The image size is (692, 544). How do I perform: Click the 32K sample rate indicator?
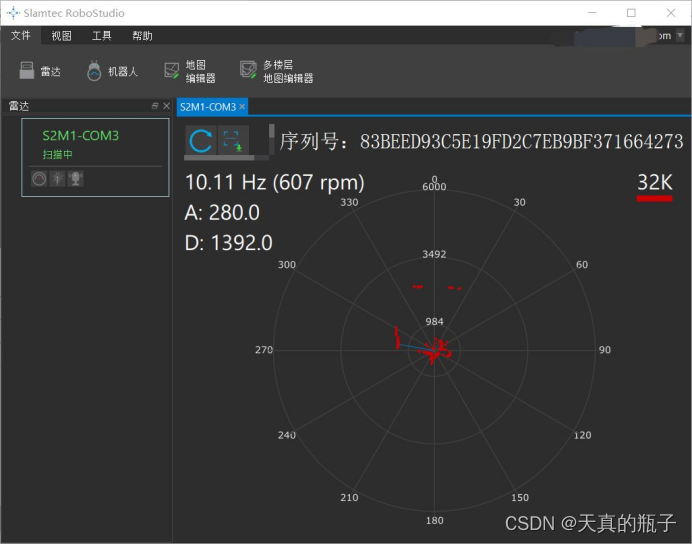click(x=654, y=182)
